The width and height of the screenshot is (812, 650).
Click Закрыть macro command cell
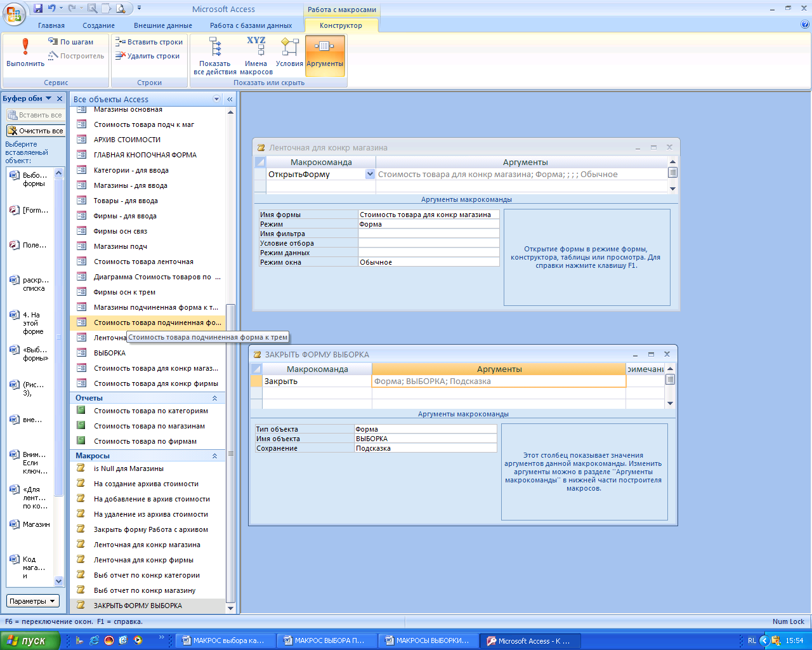317,381
